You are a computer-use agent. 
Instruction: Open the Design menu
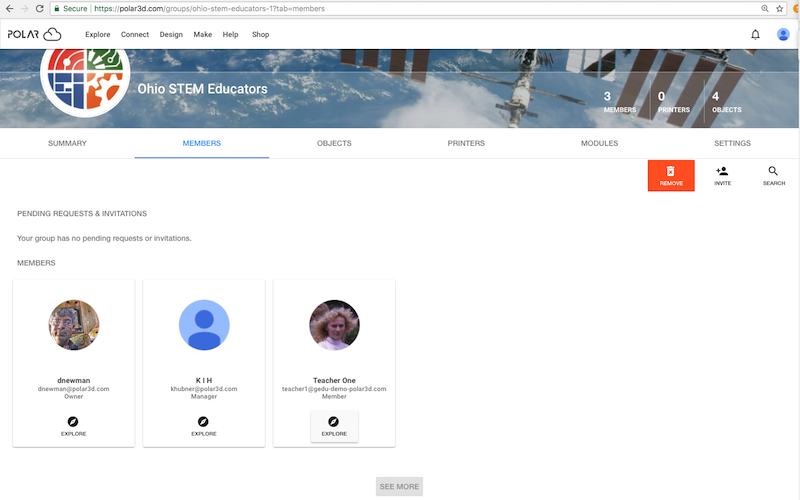click(x=171, y=34)
